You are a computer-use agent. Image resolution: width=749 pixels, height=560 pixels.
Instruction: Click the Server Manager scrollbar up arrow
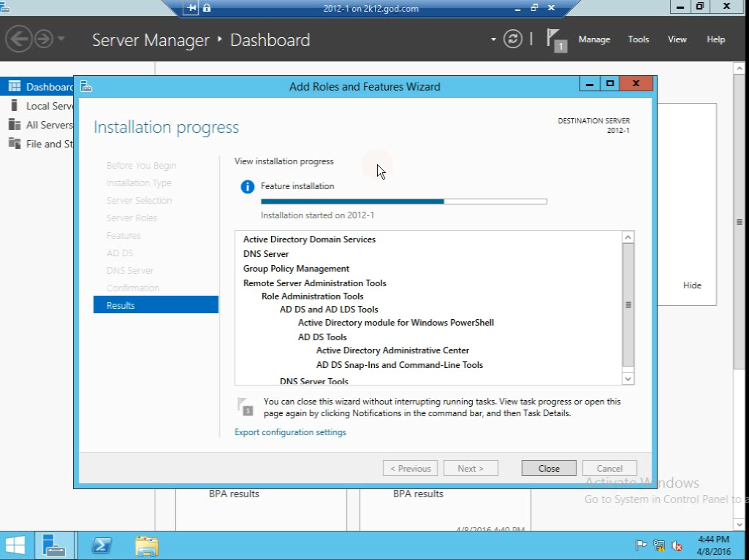740,69
